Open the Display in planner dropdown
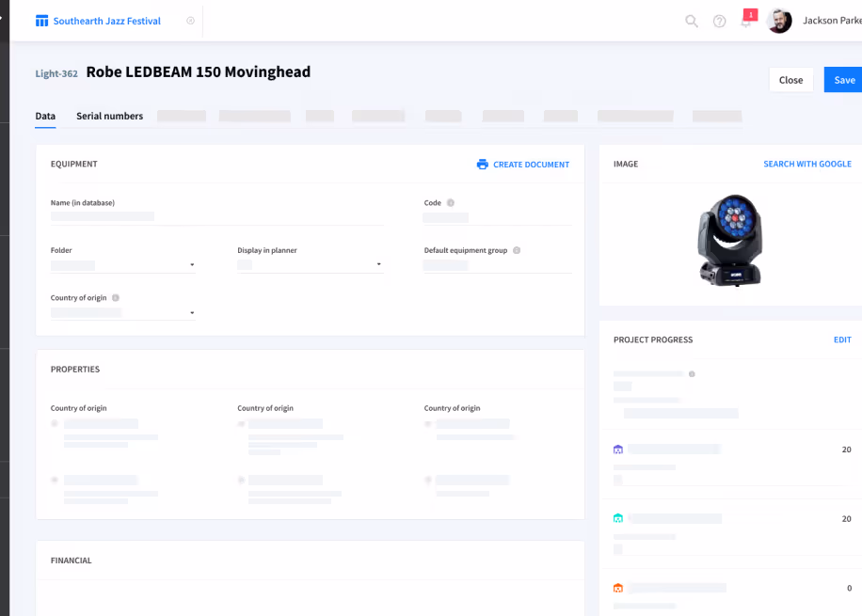 point(310,265)
